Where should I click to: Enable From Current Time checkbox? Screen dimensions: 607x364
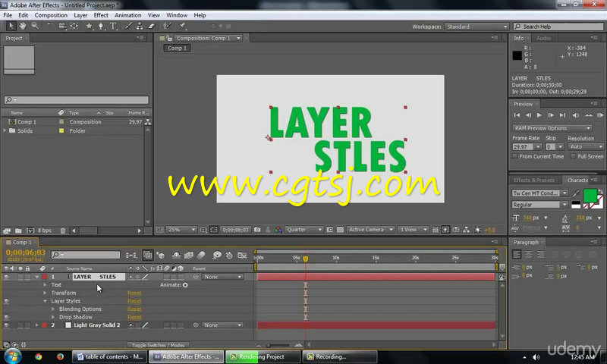tap(515, 156)
